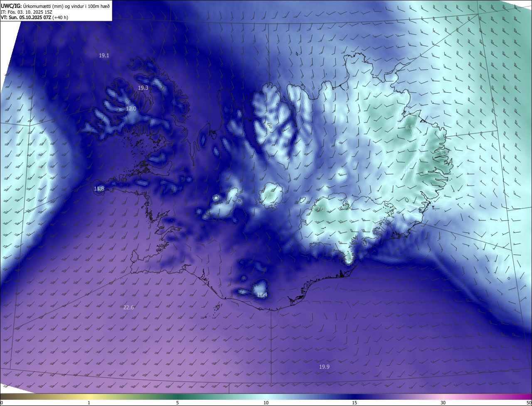Image resolution: width=532 pixels, height=406 pixels.
Task: Click the 19.1 precipitable water value
Action: point(104,55)
